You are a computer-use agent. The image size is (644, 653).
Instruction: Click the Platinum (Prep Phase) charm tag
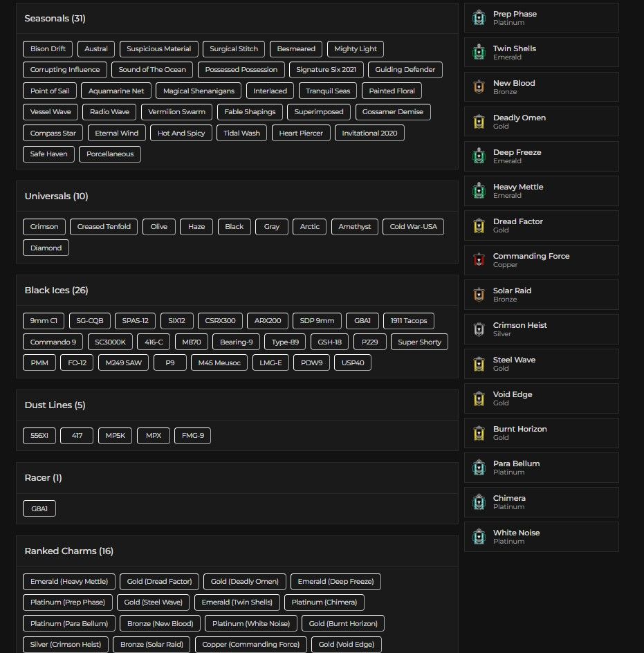click(68, 603)
